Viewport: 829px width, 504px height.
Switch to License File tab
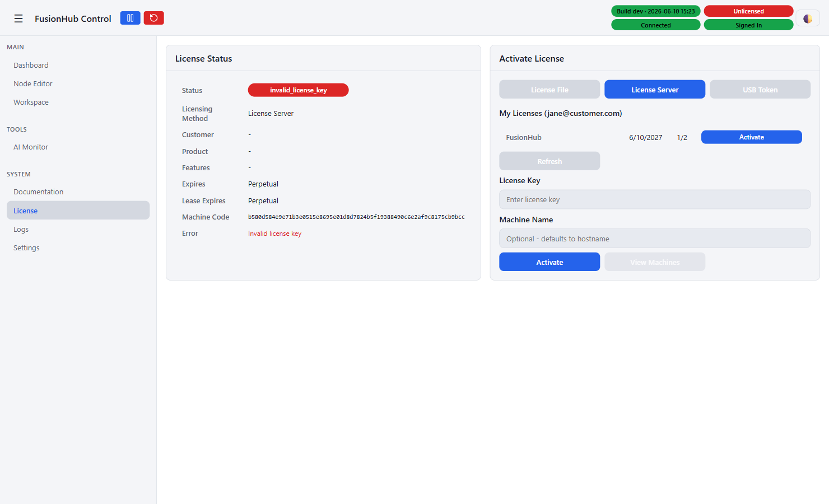tap(549, 90)
